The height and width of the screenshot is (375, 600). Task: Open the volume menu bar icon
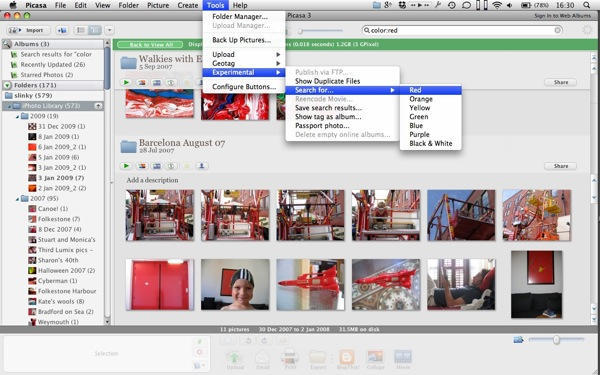[x=510, y=5]
